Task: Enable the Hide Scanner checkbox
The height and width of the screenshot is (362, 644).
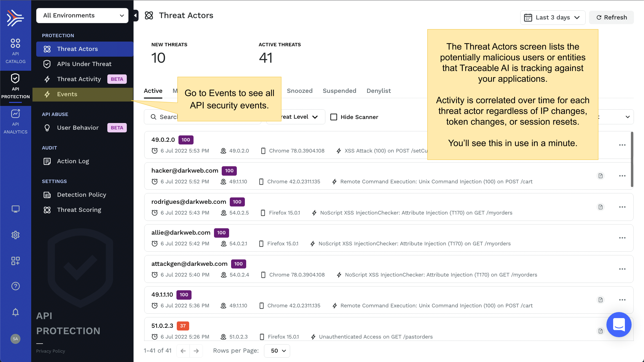Action: tap(334, 117)
